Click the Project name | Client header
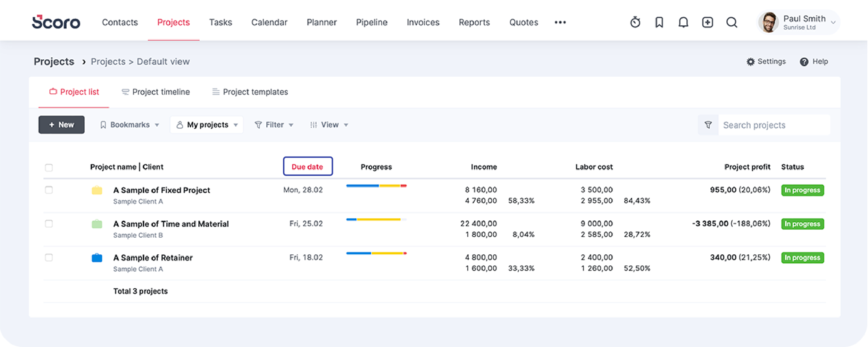 pos(127,167)
